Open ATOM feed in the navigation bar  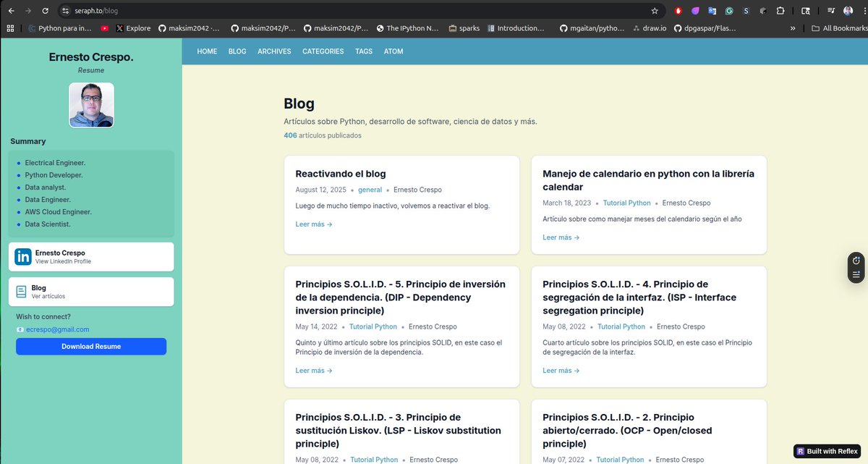[x=393, y=51]
